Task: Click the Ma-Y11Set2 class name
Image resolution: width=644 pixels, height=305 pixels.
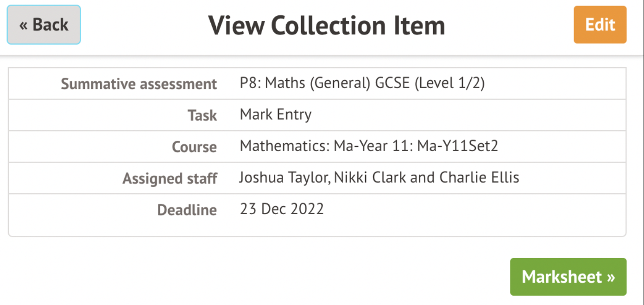Action: (457, 146)
